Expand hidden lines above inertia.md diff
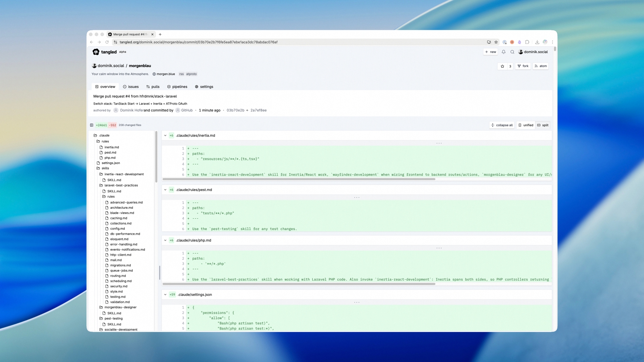Viewport: 644px width, 362px height. point(439,143)
